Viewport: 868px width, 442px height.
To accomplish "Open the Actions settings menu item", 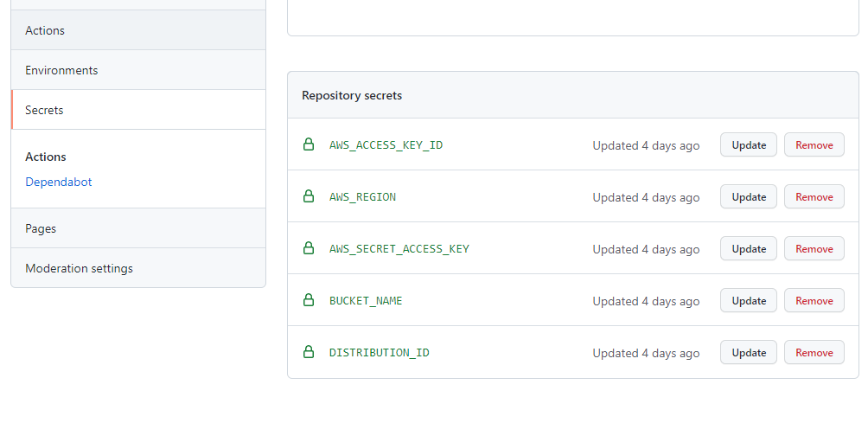I will point(138,30).
